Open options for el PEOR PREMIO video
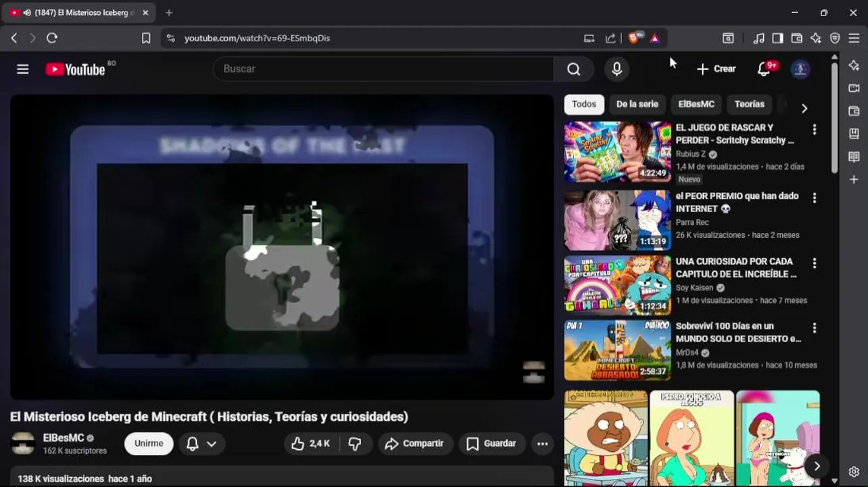This screenshot has height=487, width=868. [x=815, y=198]
